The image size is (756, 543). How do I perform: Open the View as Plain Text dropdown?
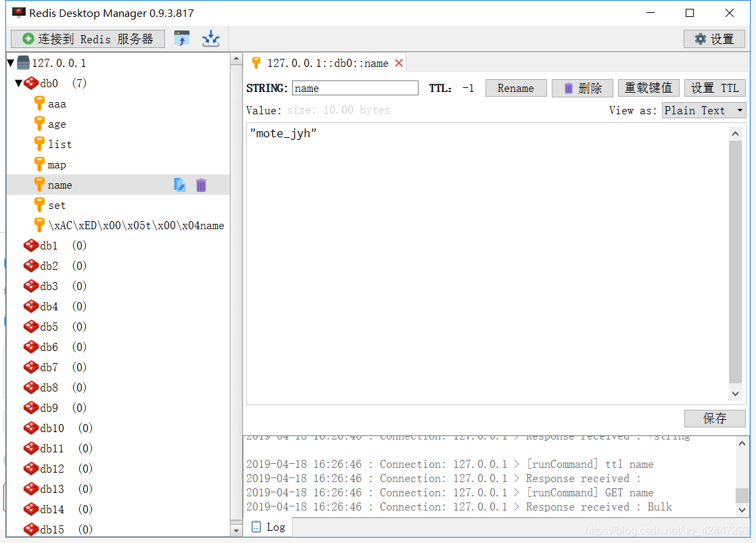click(704, 110)
